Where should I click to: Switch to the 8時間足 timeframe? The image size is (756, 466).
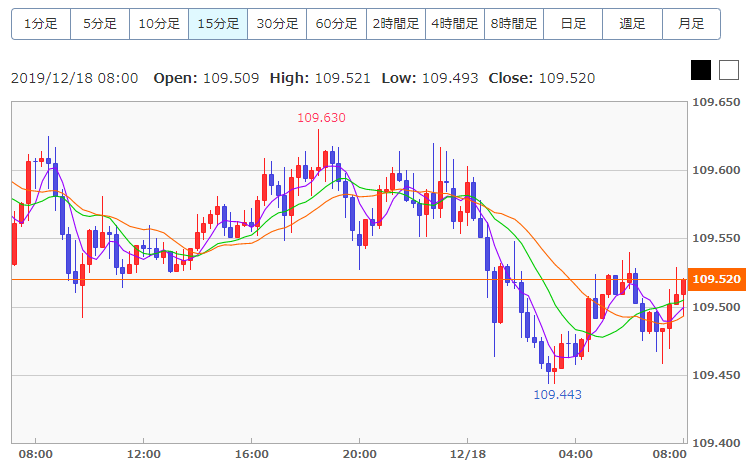tap(514, 24)
